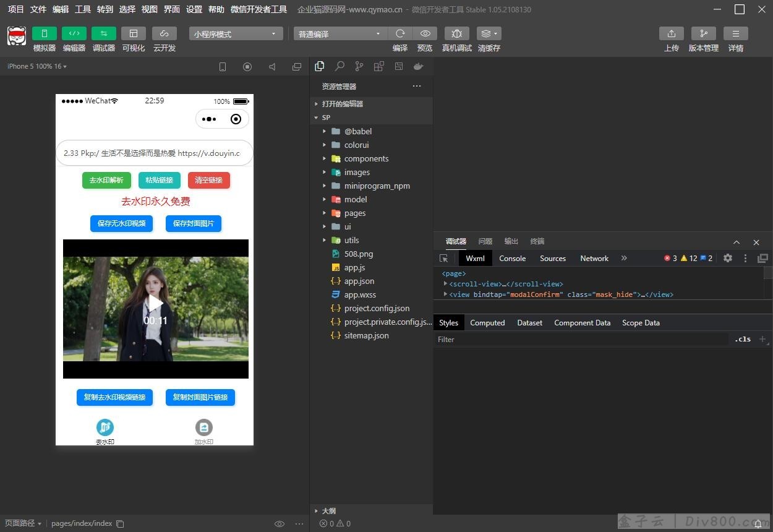Collapse the SP project root
Image resolution: width=773 pixels, height=532 pixels.
371,118
